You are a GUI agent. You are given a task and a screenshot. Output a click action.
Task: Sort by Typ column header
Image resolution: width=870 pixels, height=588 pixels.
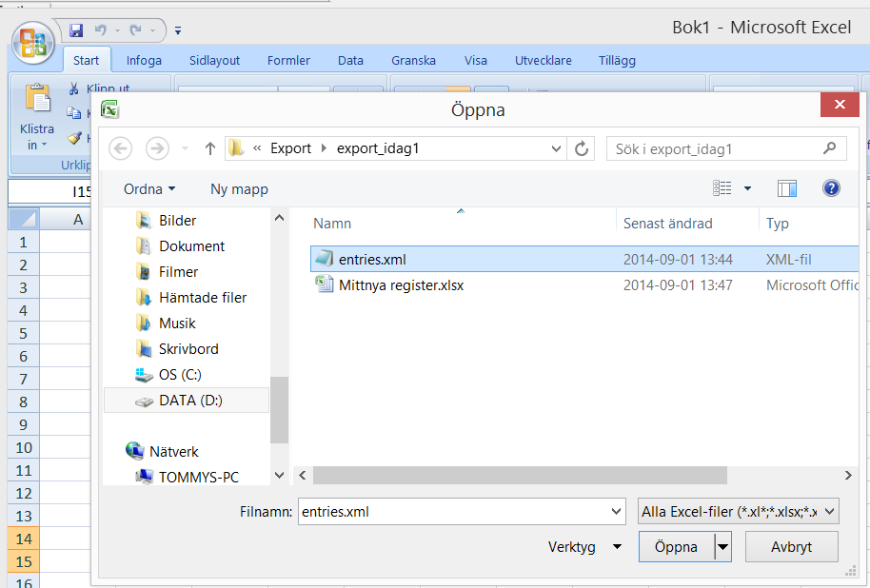(778, 223)
